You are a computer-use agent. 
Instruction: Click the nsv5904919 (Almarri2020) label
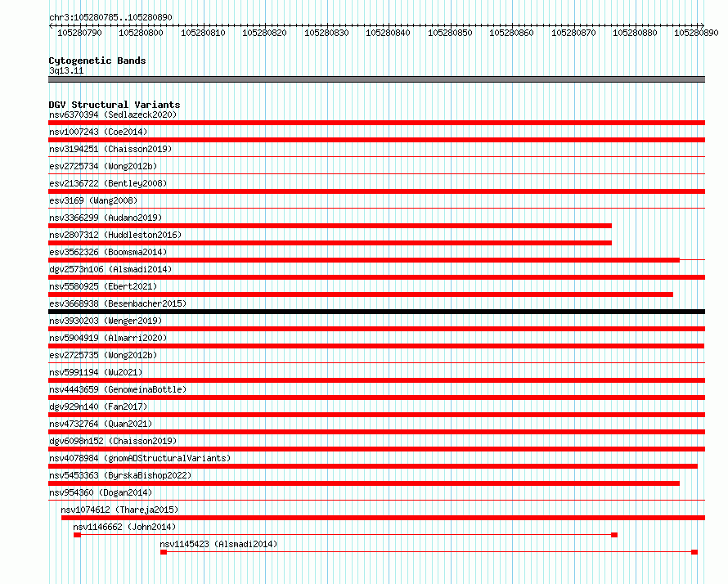(108, 338)
